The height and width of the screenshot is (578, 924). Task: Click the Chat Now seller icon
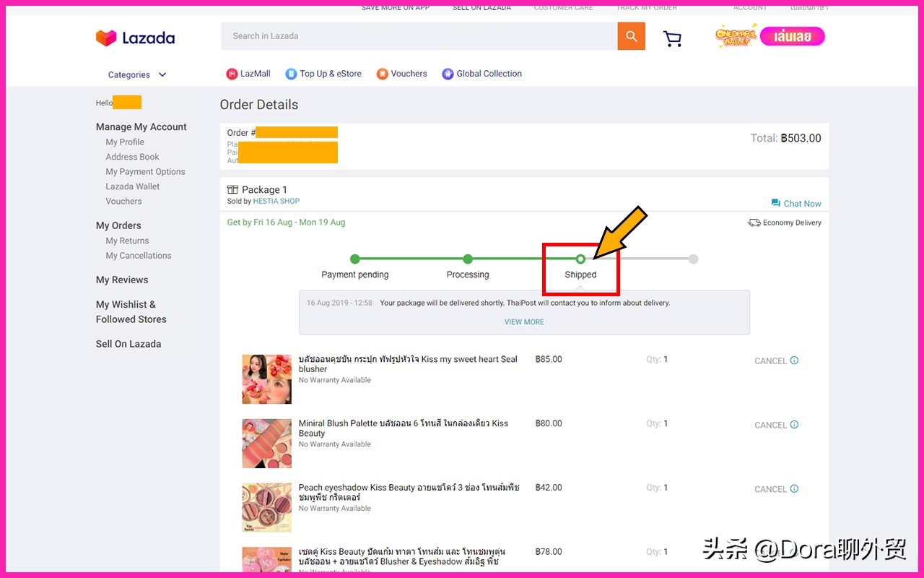point(776,203)
